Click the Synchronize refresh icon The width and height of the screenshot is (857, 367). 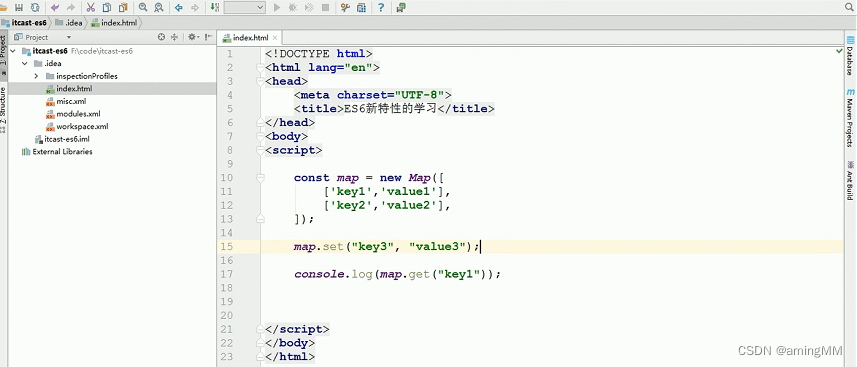click(35, 8)
